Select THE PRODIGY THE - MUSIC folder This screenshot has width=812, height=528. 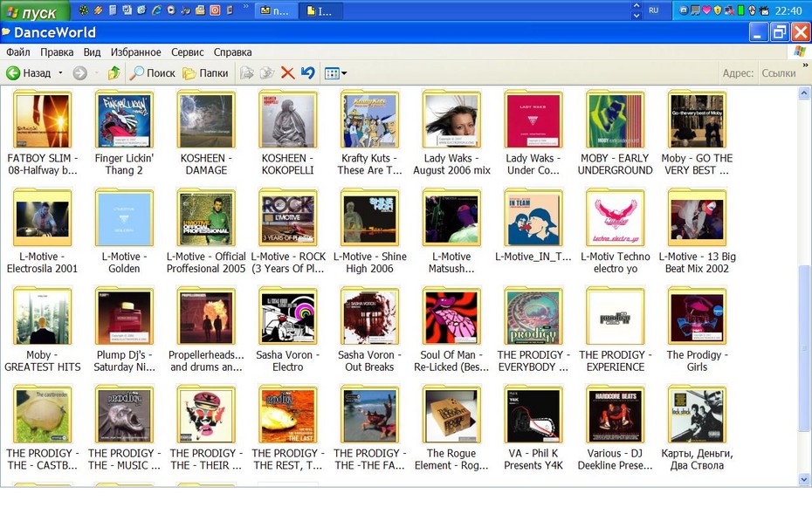click(124, 429)
